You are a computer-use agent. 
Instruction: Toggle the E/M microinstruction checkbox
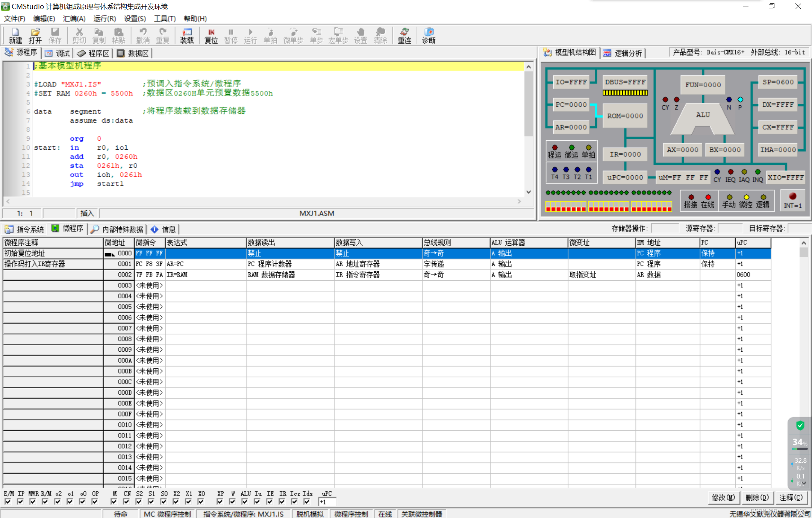(x=8, y=501)
